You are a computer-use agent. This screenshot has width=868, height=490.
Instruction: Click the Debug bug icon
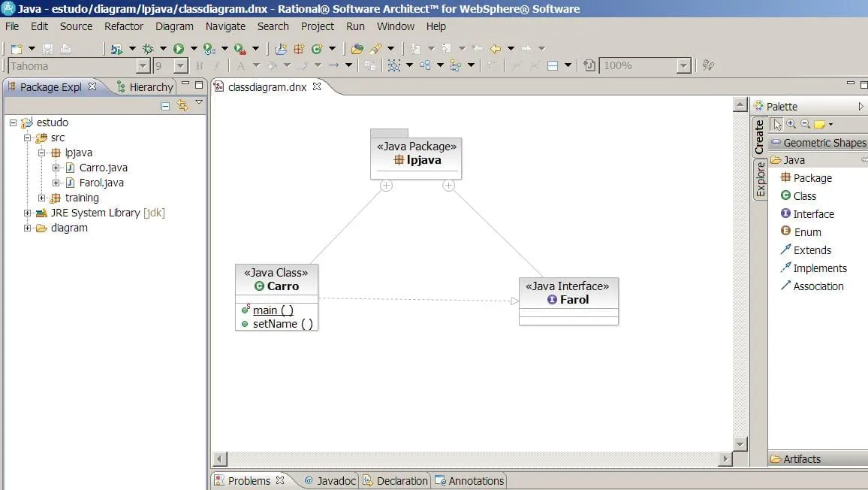pos(148,49)
